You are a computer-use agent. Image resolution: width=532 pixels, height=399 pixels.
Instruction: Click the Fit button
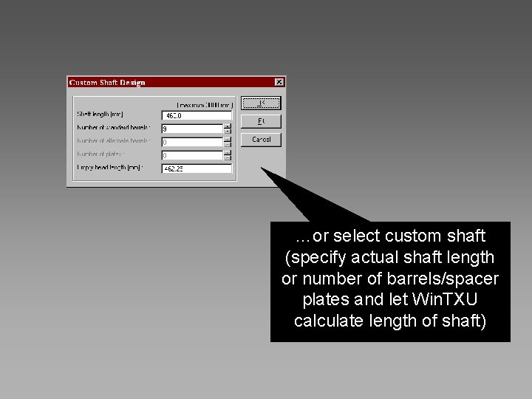261,121
